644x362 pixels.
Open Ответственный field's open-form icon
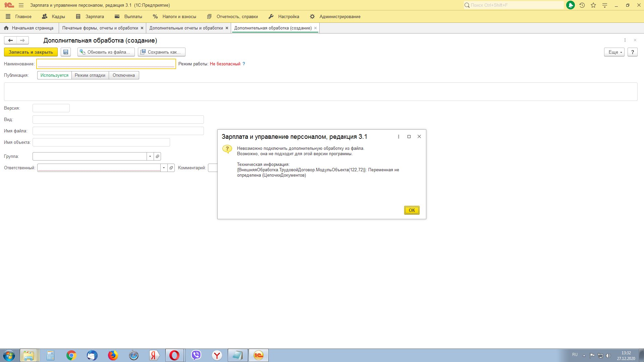171,168
